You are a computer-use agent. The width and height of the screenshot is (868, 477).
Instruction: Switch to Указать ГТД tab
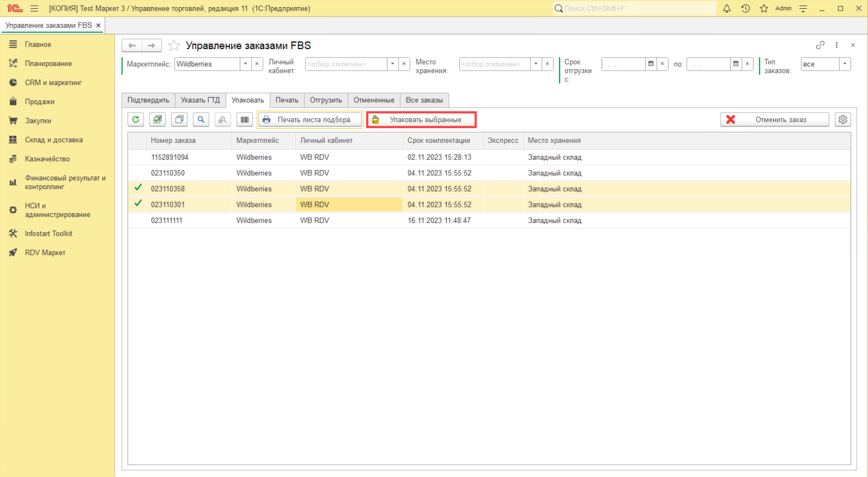200,100
